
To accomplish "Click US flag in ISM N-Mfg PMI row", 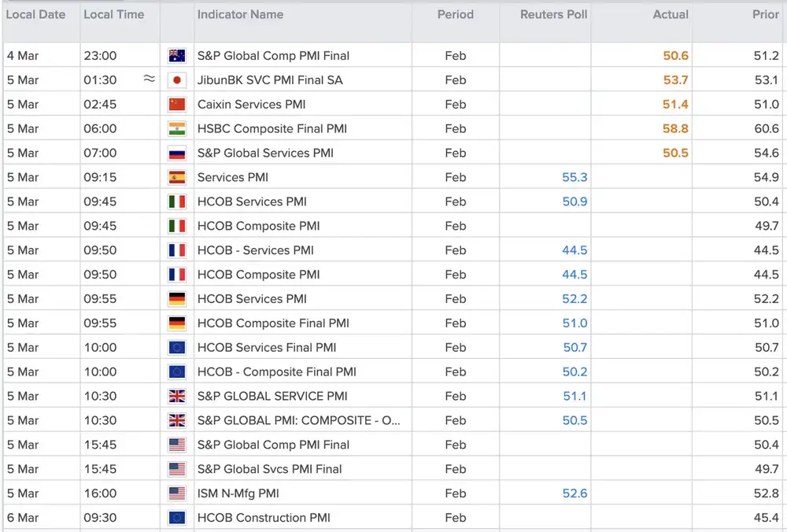I will click(x=176, y=494).
